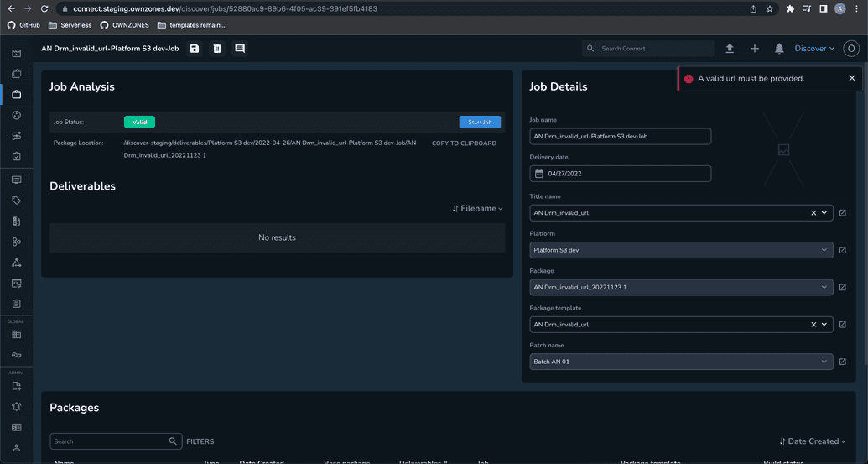Click the Valid job status badge

(139, 122)
